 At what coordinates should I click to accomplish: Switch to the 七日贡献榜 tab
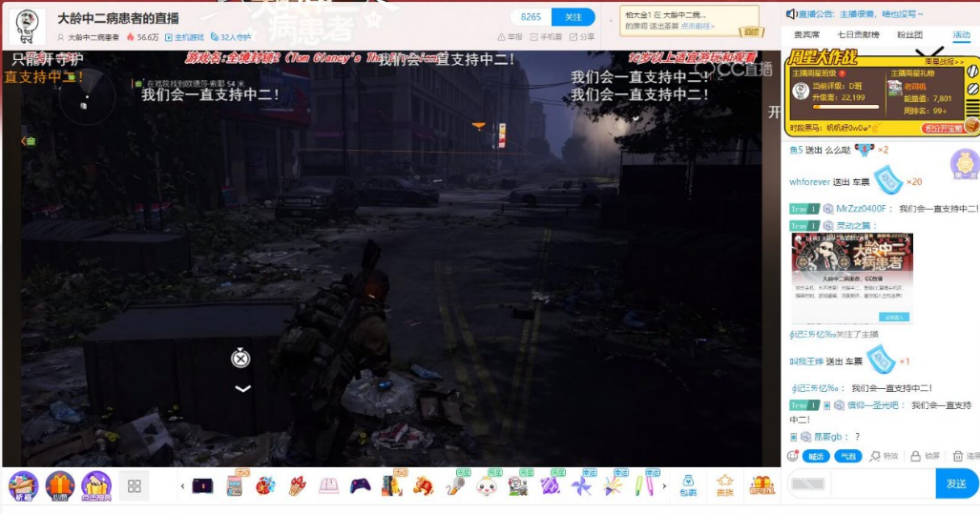tap(858, 35)
